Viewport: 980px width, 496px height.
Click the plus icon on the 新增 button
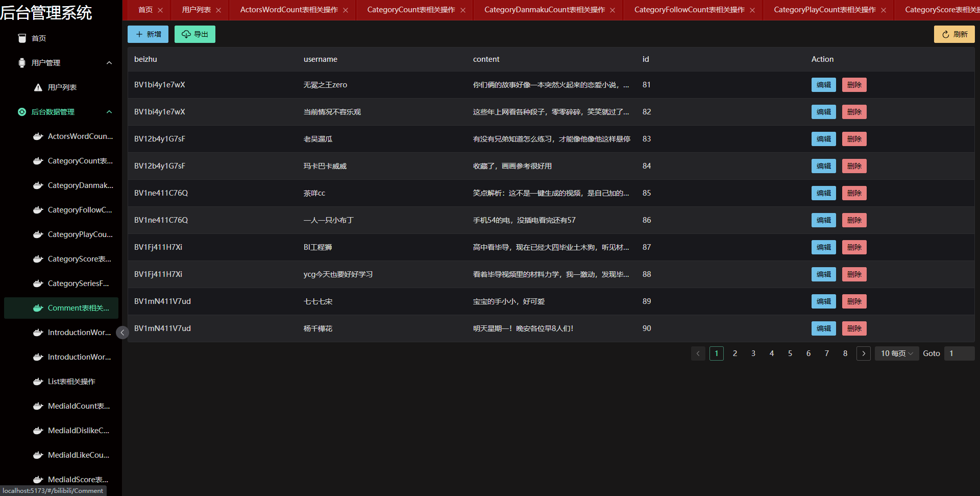click(139, 34)
